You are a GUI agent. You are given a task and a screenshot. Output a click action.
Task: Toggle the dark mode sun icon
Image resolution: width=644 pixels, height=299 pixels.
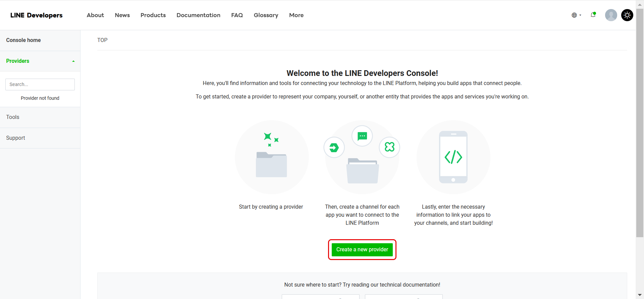(x=627, y=15)
